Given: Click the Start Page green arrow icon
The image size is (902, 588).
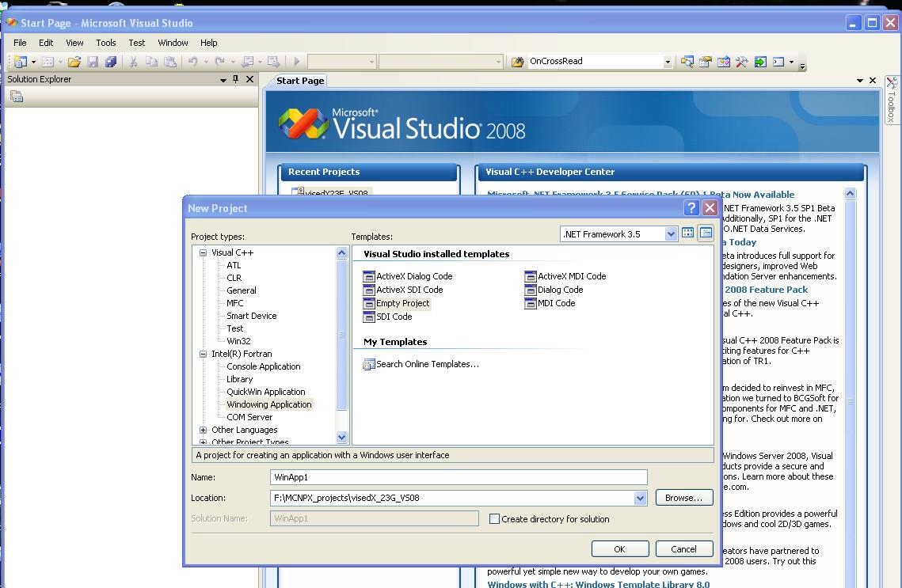Looking at the screenshot, I should click(760, 62).
